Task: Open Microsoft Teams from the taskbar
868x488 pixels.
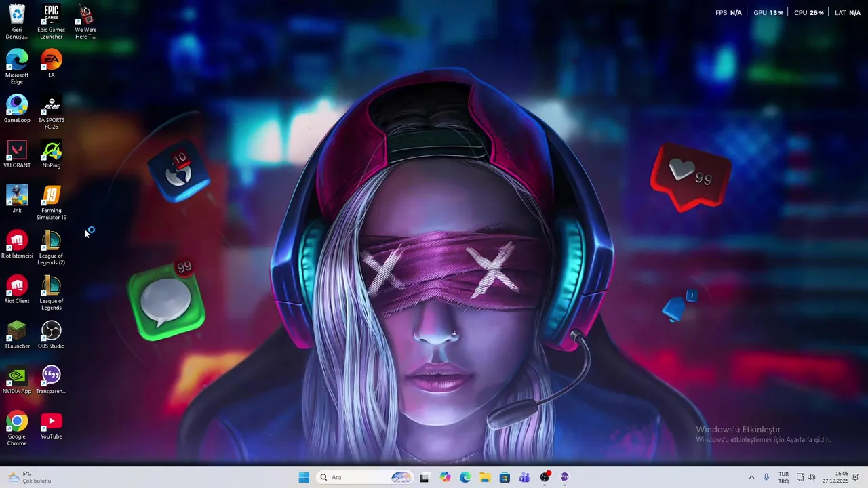Action: [x=524, y=477]
